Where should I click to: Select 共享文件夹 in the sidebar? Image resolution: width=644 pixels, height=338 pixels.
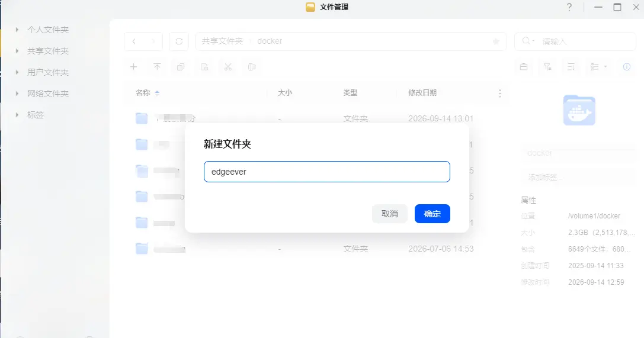click(47, 51)
